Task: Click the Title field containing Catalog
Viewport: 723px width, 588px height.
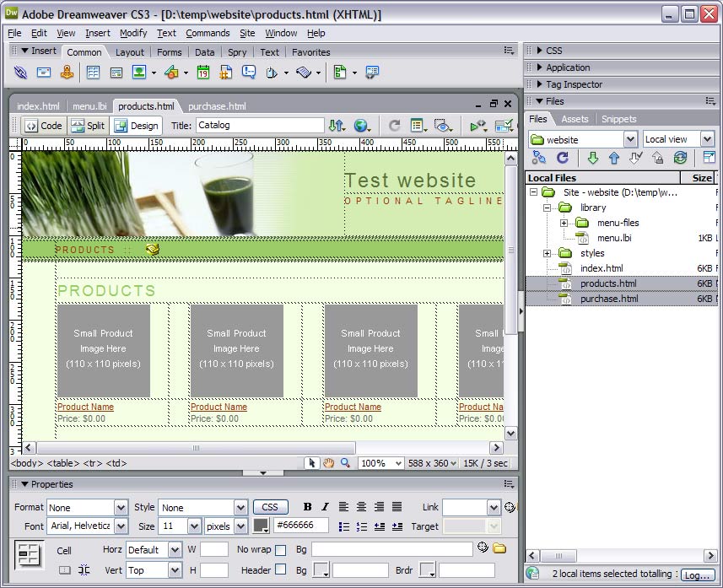Action: pyautogui.click(x=260, y=126)
